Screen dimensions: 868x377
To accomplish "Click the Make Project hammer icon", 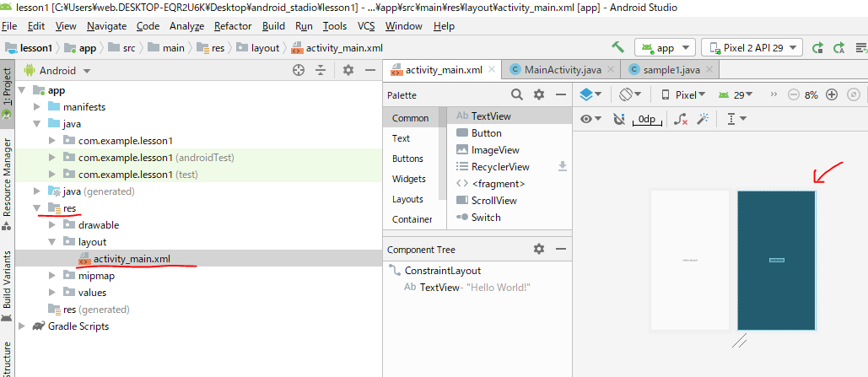I will [617, 47].
